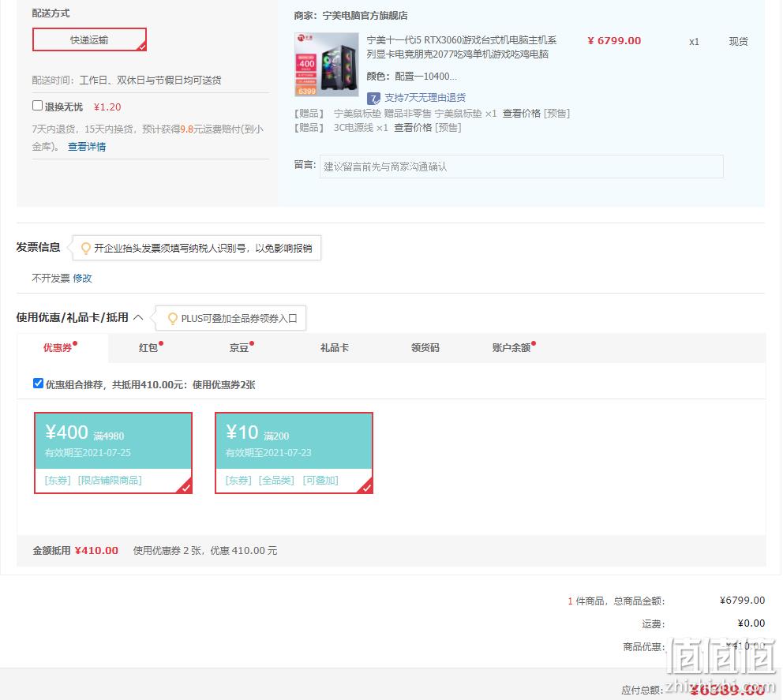Click the checkmark corner on 快递运输
The width and height of the screenshot is (783, 700).
click(x=142, y=47)
